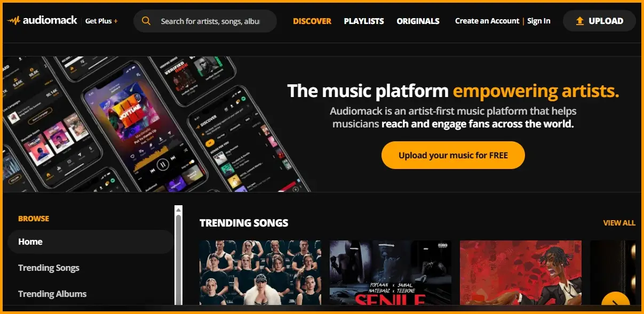644x314 pixels.
Task: Open Trending Albums in the sidebar
Action: [52, 294]
